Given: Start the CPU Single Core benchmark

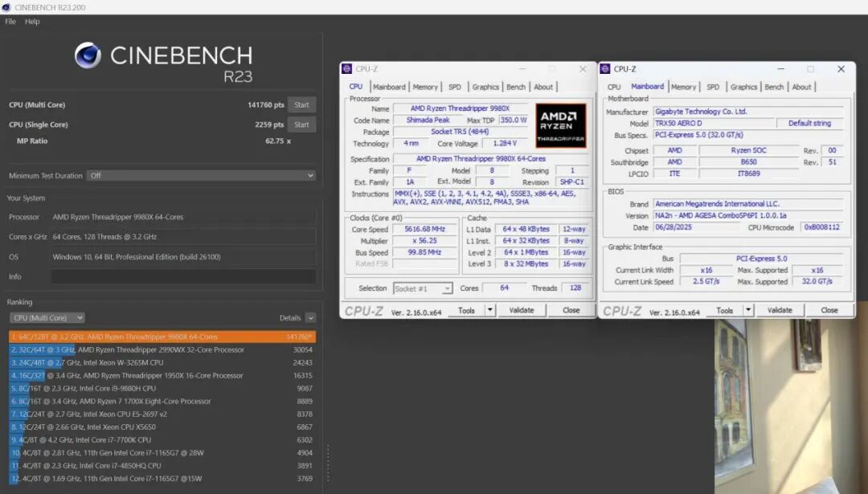Looking at the screenshot, I should 301,124.
